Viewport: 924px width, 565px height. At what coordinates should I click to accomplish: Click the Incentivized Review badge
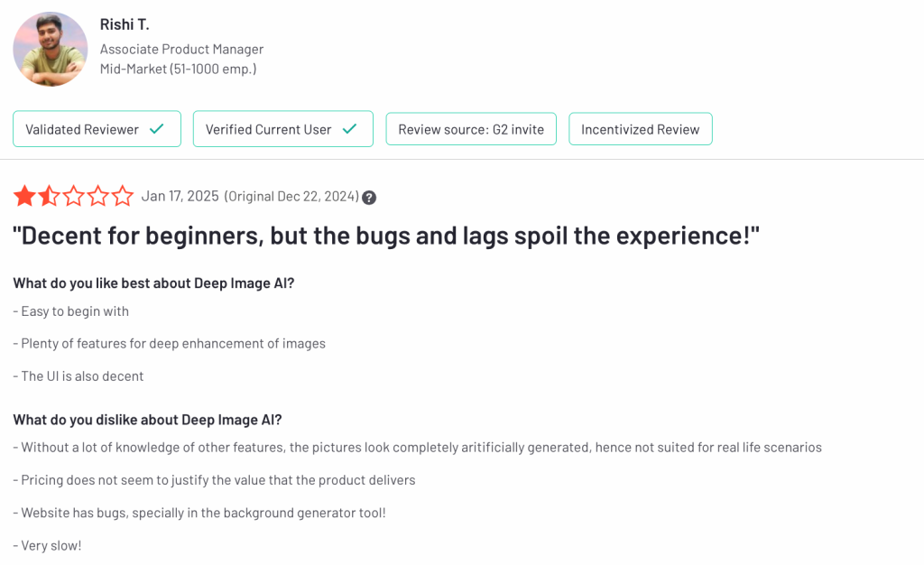(640, 129)
